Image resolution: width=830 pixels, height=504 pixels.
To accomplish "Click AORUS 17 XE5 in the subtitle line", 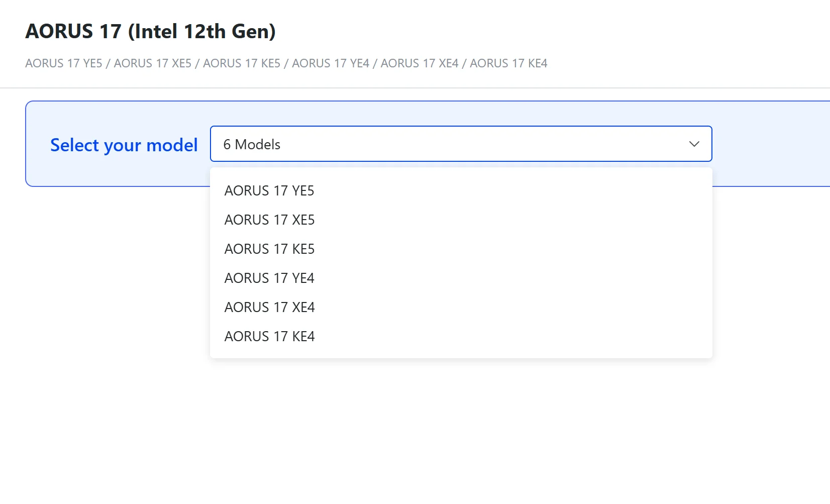I will (153, 63).
